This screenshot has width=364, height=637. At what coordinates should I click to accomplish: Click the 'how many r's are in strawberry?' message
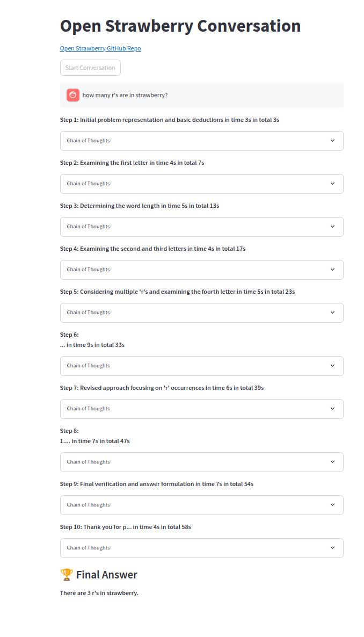tap(125, 95)
